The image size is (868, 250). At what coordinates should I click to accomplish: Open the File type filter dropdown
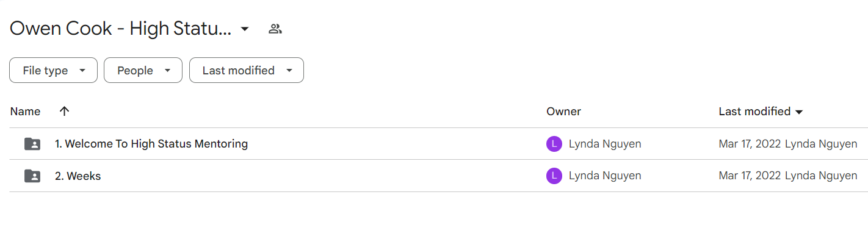(x=53, y=70)
